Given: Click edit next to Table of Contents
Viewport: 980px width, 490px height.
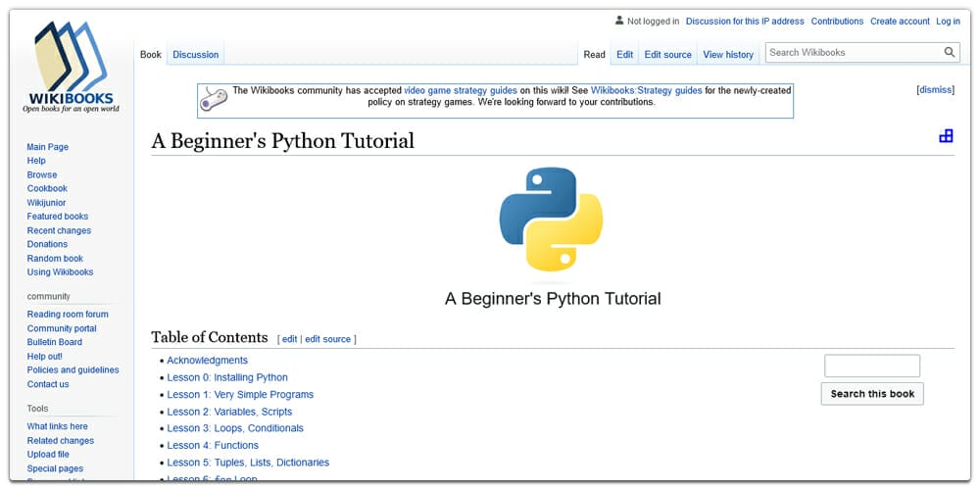Looking at the screenshot, I should tap(289, 339).
